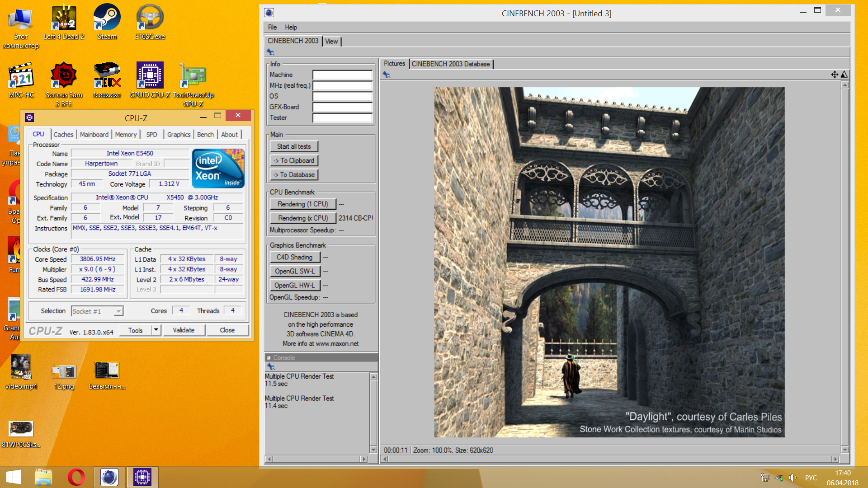Switch to CINEBENCH 2003 Database tab

pyautogui.click(x=451, y=64)
